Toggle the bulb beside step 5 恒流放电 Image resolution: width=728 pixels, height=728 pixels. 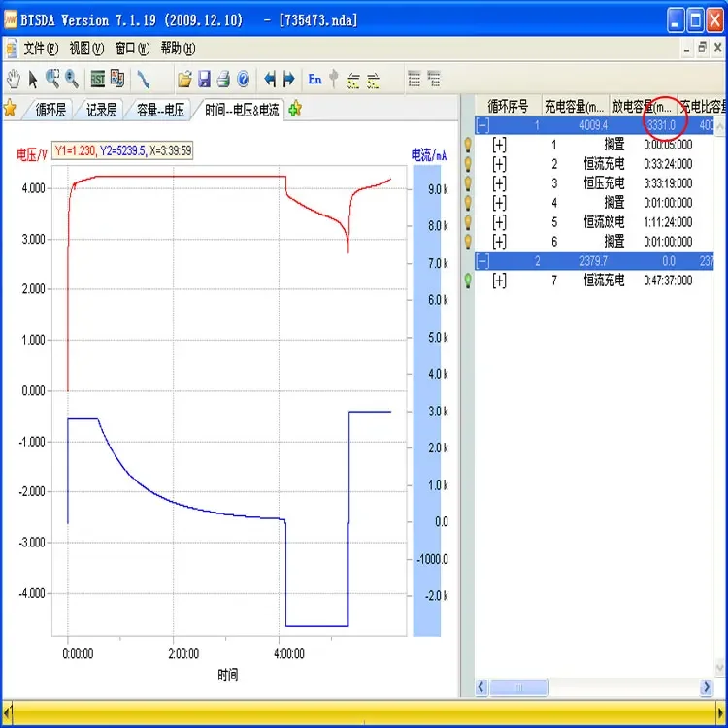coord(467,222)
